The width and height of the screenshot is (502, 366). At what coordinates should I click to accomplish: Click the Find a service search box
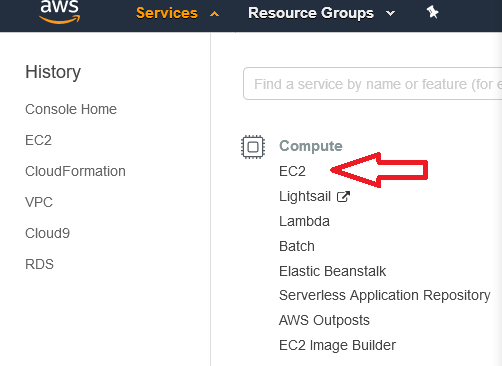pyautogui.click(x=373, y=84)
